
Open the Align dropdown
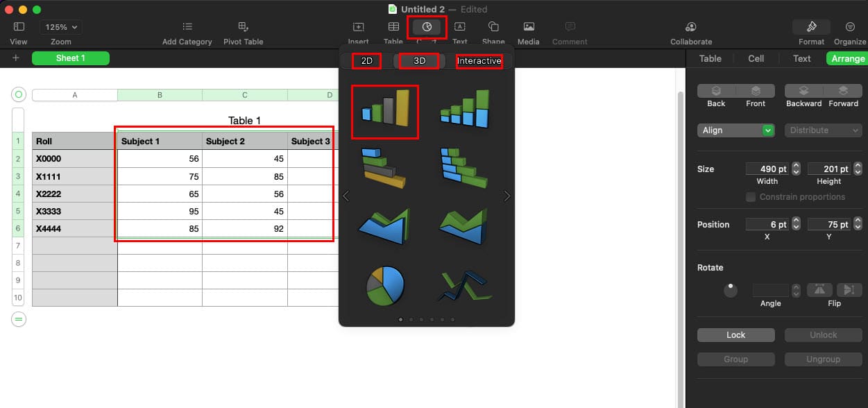tap(736, 130)
